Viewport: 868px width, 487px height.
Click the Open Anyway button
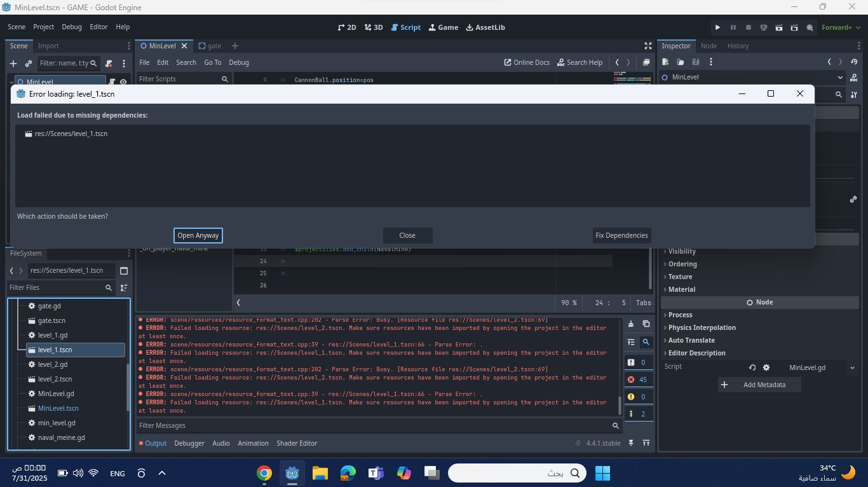198,235
